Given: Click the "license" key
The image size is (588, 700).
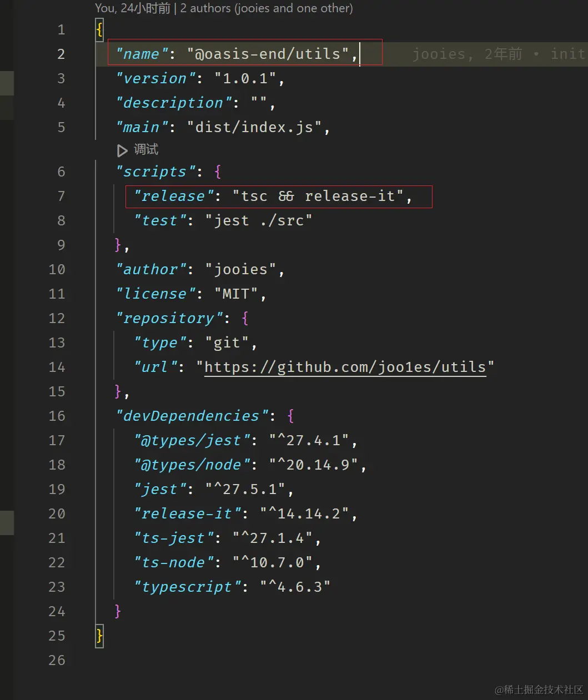Looking at the screenshot, I should click(155, 294).
